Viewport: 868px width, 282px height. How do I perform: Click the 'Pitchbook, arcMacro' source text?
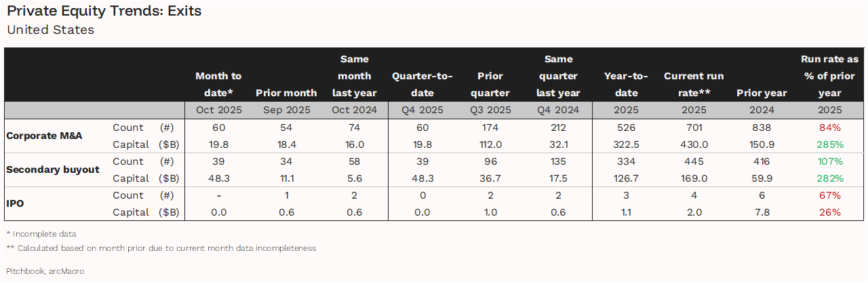tap(45, 271)
